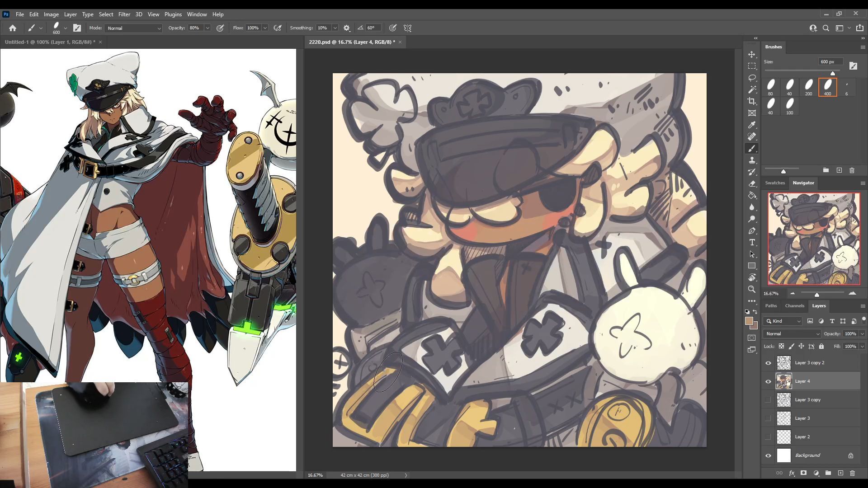
Task: Switch to the Swatches tab
Action: click(x=775, y=183)
